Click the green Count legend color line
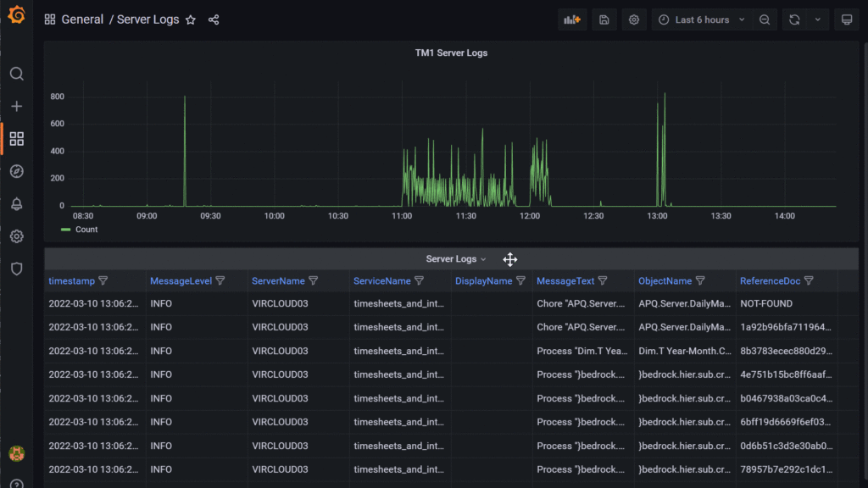Screen dimensions: 868x488 point(66,230)
